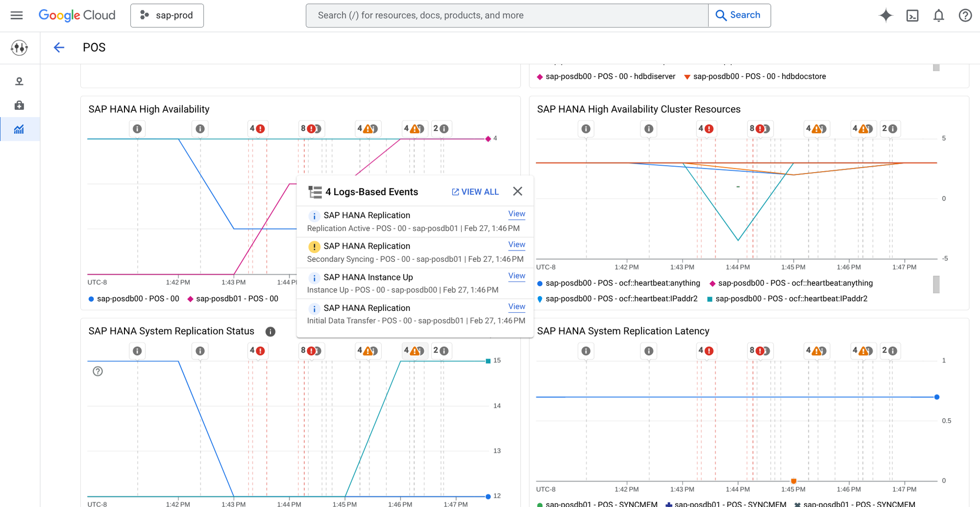
Task: Click the blue Search button
Action: click(739, 15)
